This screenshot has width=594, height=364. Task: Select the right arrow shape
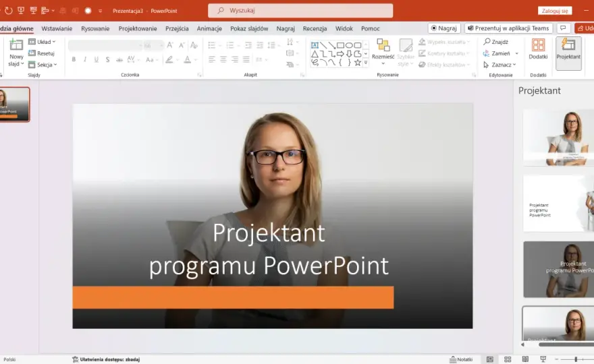[340, 54]
